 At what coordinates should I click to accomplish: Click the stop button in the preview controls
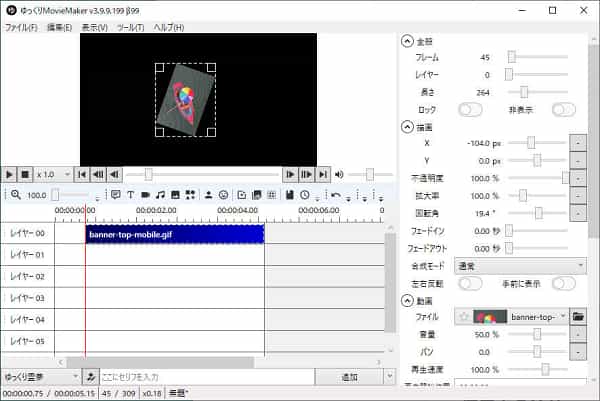pyautogui.click(x=25, y=175)
